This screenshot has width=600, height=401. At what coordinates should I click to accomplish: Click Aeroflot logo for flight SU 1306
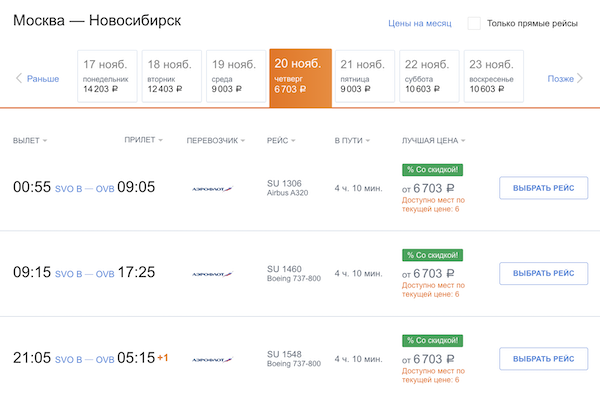coord(212,188)
